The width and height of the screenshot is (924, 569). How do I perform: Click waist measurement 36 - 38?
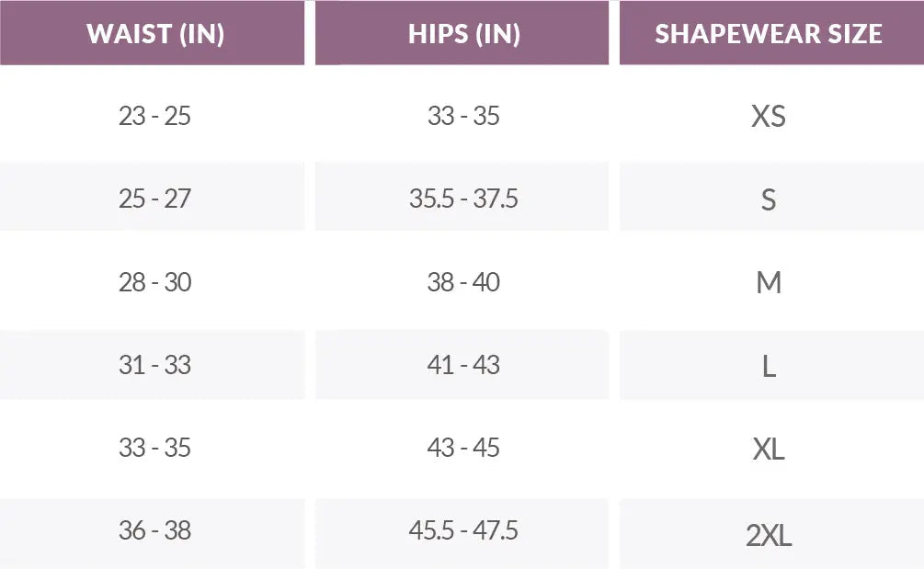tap(154, 530)
